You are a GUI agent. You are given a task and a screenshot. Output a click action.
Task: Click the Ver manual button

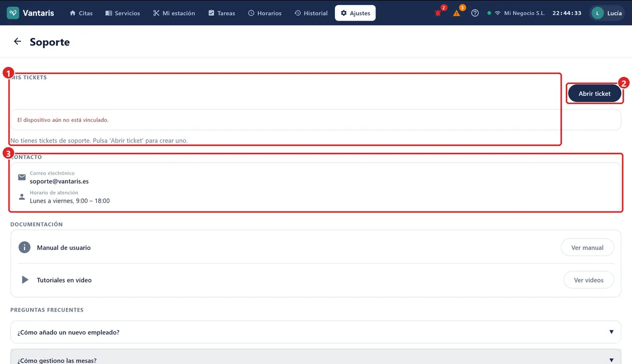tap(587, 247)
